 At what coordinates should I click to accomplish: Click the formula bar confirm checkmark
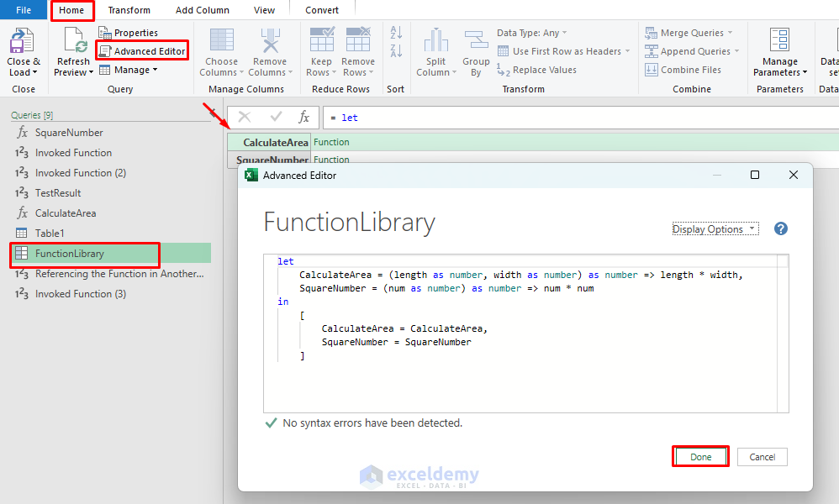point(276,117)
